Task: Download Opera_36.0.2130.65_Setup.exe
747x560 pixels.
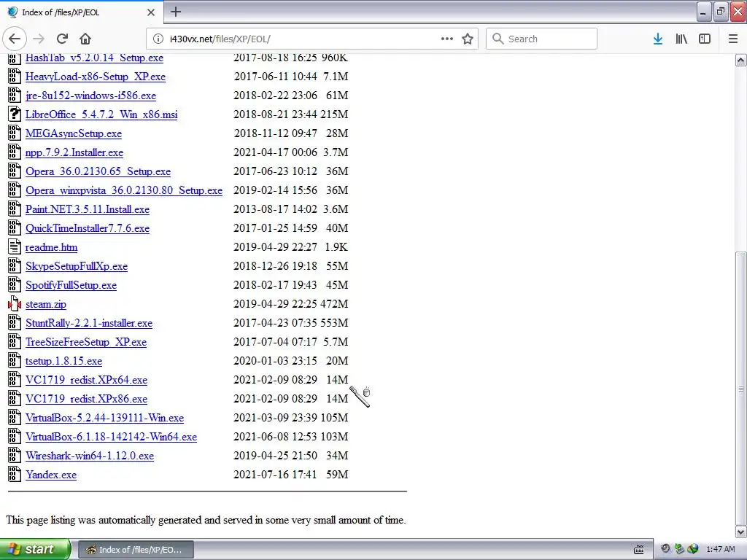Action: coord(98,171)
